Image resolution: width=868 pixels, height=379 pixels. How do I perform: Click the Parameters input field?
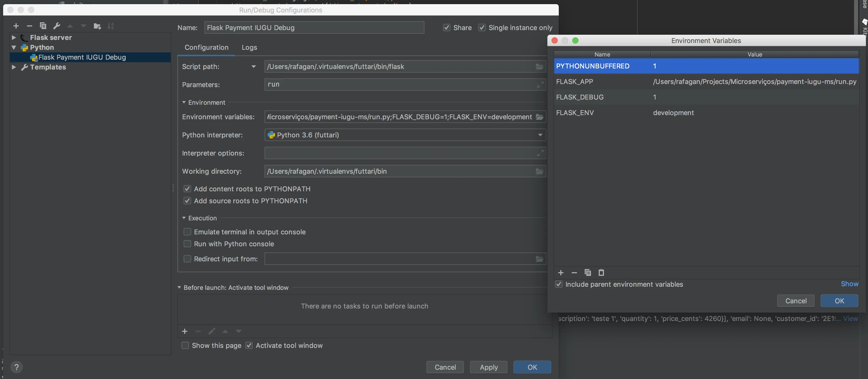(x=401, y=85)
